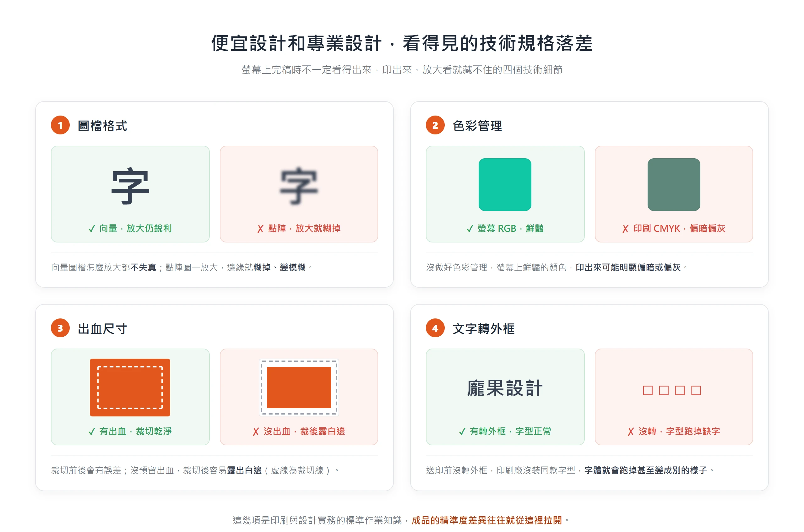Select the blurry bitmap 字 sample
Image resolution: width=804 pixels, height=532 pixels.
[299, 186]
